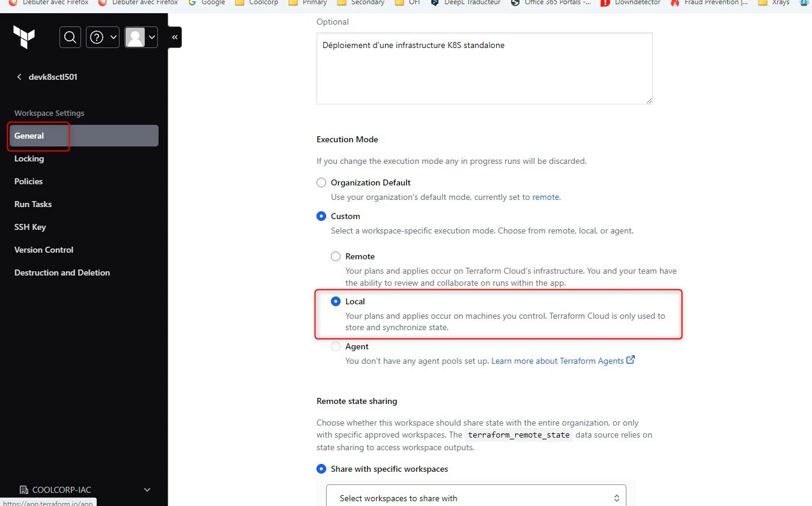Open the Xrays bookmarks folder
812x506 pixels.
[774, 3]
